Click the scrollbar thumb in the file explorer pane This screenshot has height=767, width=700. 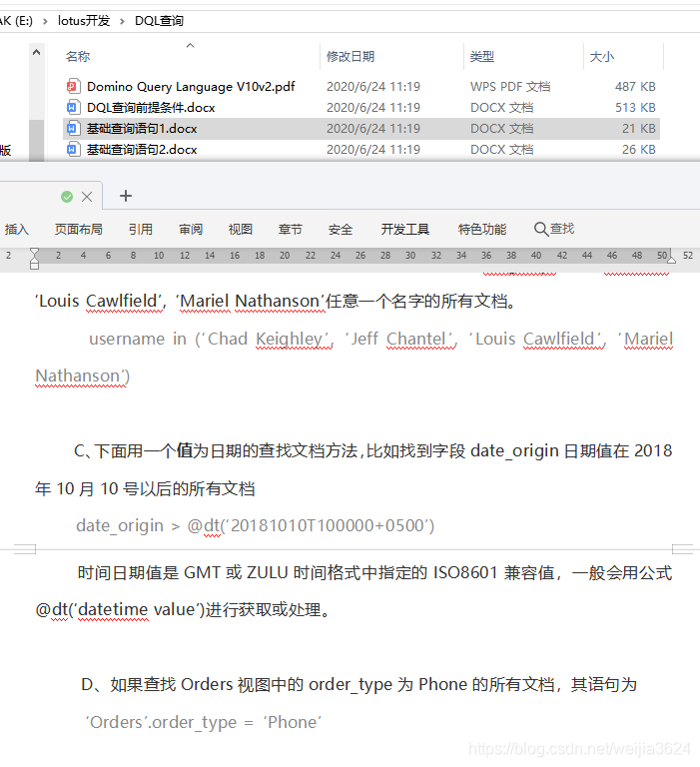(x=36, y=141)
